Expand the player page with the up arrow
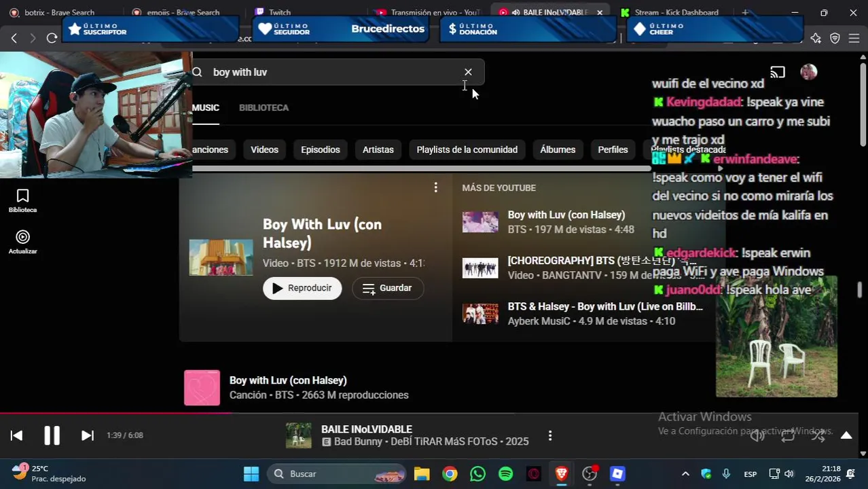This screenshot has width=868, height=489. [846, 435]
